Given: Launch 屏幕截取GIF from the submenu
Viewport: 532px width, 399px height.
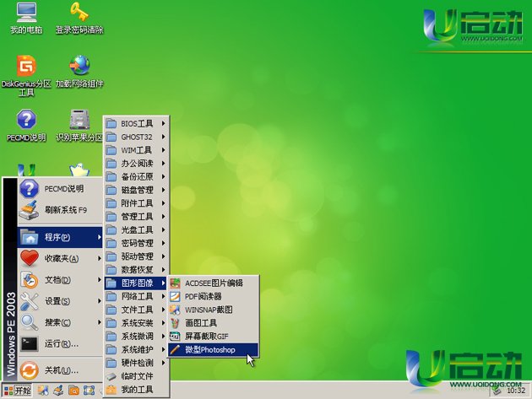Looking at the screenshot, I should (214, 336).
